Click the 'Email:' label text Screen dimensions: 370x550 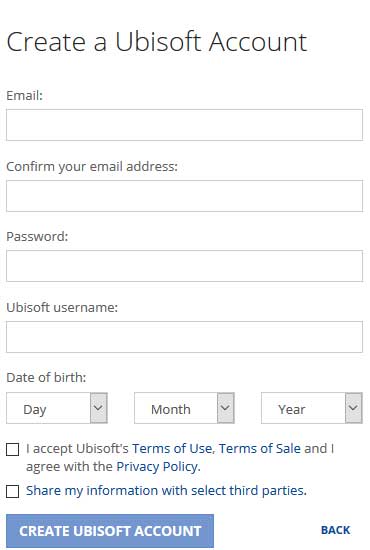click(25, 95)
